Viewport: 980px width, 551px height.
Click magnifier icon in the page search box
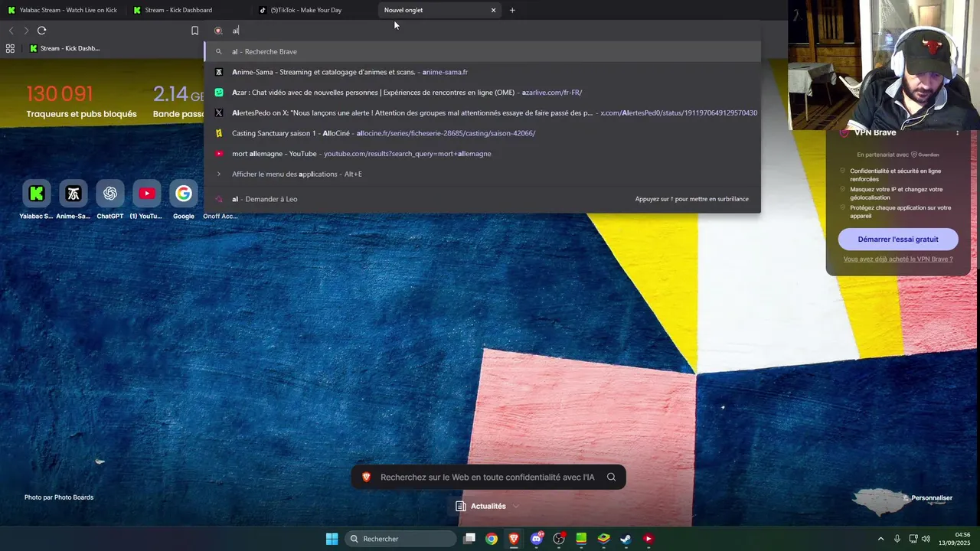(611, 477)
